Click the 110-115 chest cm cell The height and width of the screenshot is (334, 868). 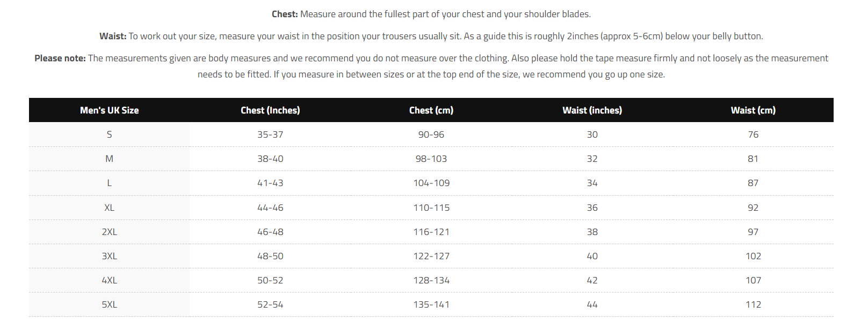(431, 208)
